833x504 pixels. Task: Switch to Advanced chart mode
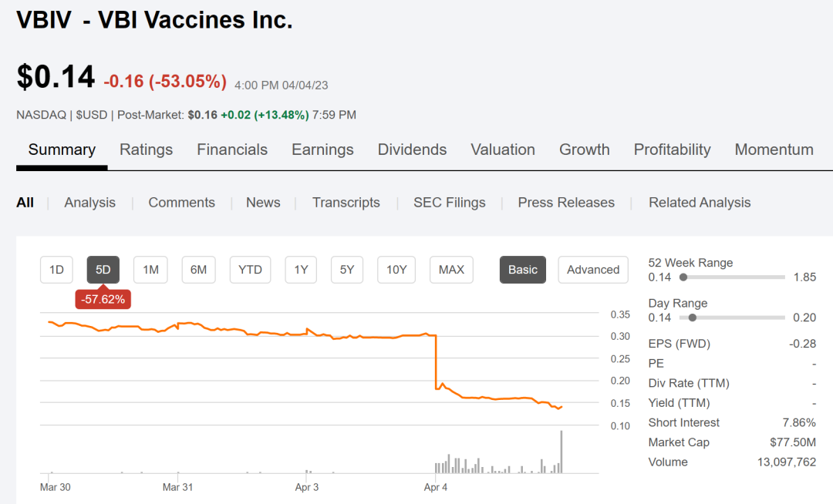click(x=593, y=270)
